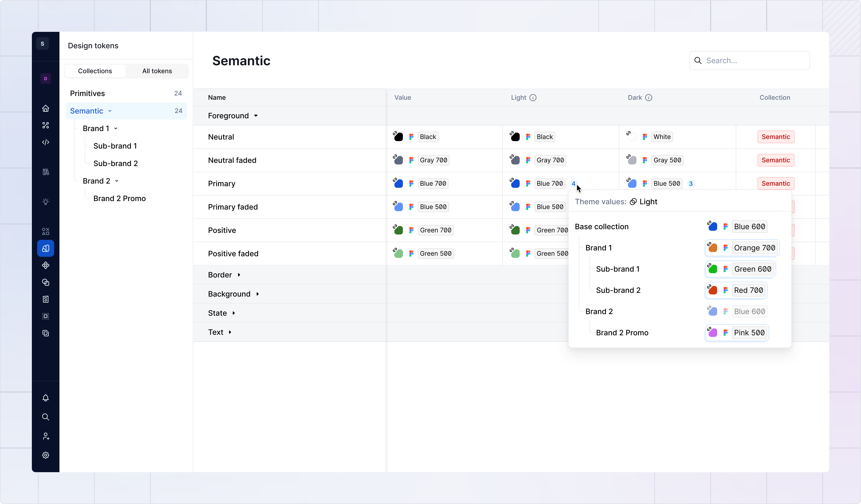This screenshot has height=504, width=861.
Task: Open the copy layers icon
Action: tap(45, 333)
